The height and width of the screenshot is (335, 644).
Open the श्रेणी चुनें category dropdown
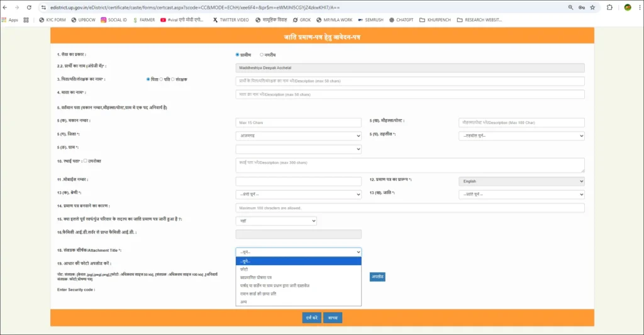299,195
